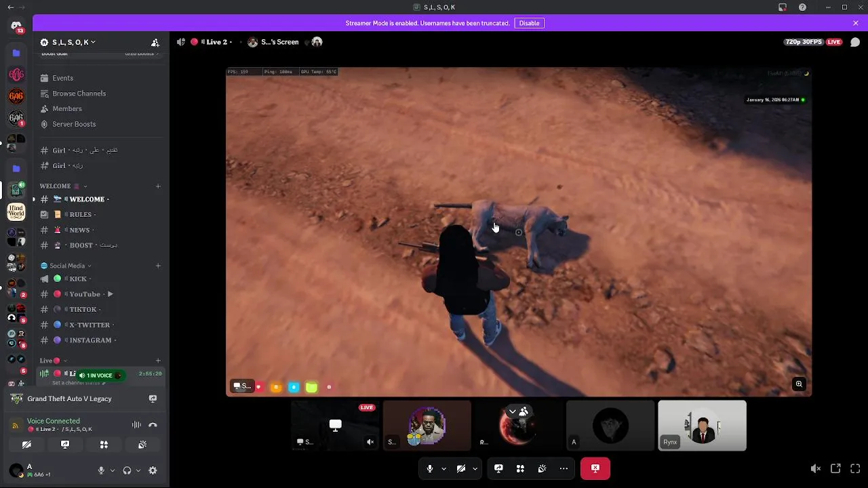Deafen with headphones icon in user panel
The width and height of the screenshot is (868, 488).
pos(127,470)
